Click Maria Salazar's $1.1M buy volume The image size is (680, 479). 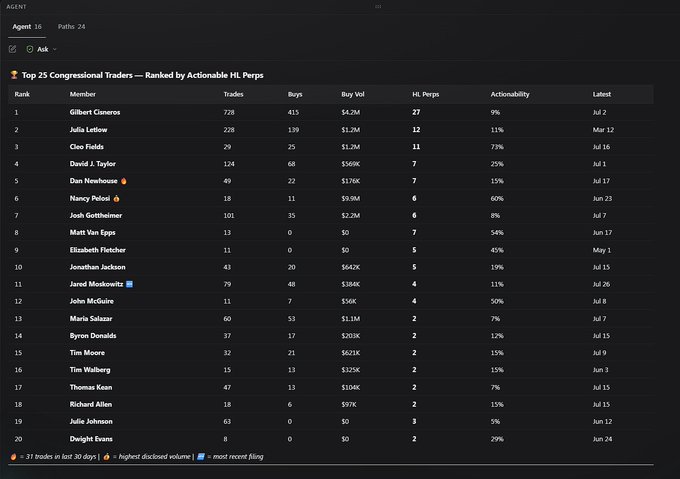[350, 319]
